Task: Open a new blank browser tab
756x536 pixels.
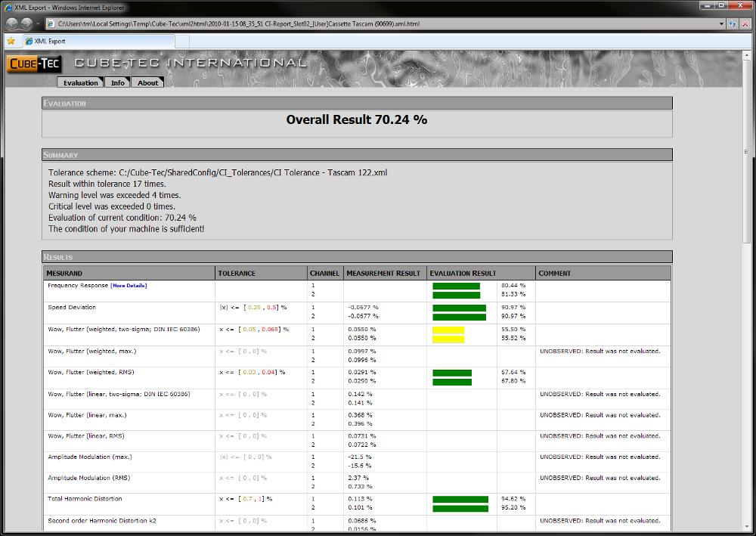Action: click(x=182, y=41)
